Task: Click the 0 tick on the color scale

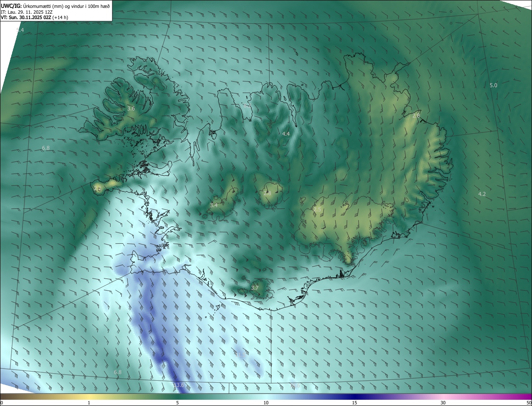Action: tap(2, 403)
